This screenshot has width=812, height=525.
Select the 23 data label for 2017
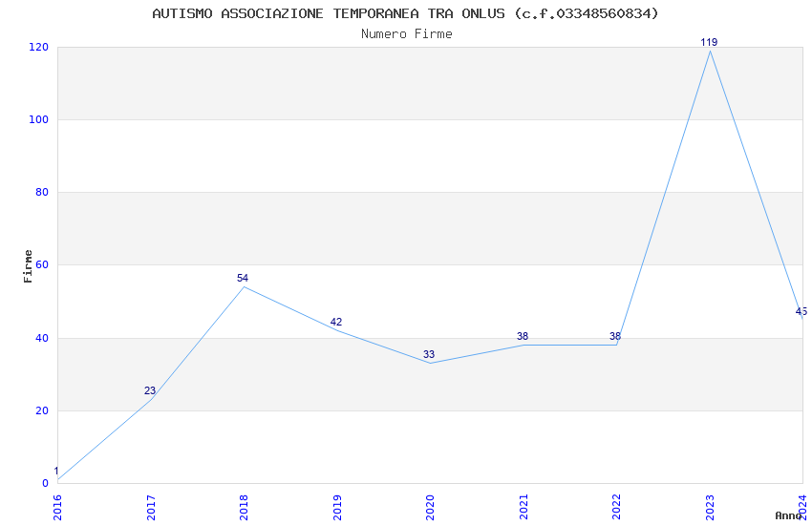[150, 391]
